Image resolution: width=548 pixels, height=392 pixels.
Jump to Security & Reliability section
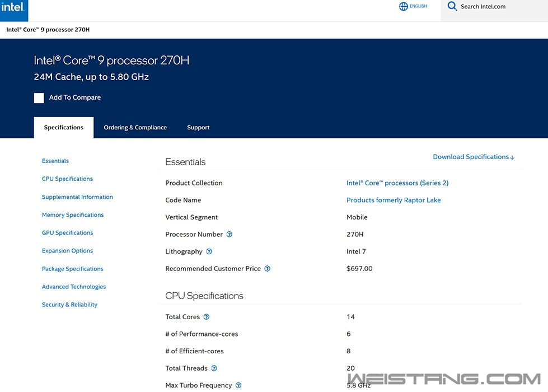[x=69, y=305]
